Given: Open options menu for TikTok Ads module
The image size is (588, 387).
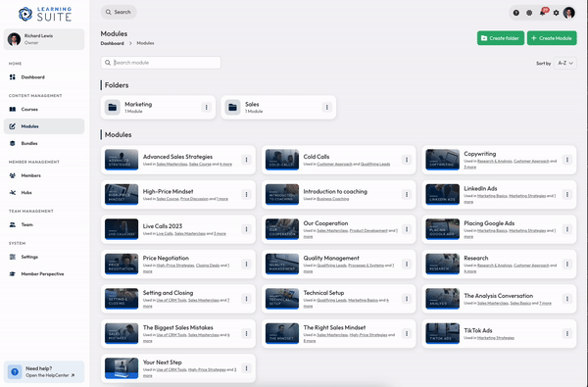Looking at the screenshot, I should [567, 333].
